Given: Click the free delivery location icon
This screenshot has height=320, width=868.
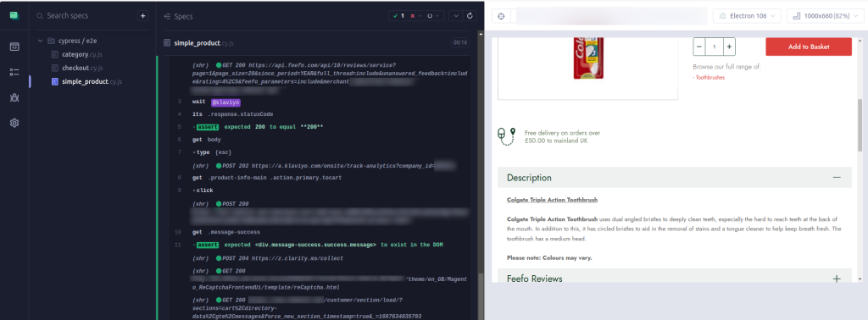Looking at the screenshot, I should click(x=507, y=136).
